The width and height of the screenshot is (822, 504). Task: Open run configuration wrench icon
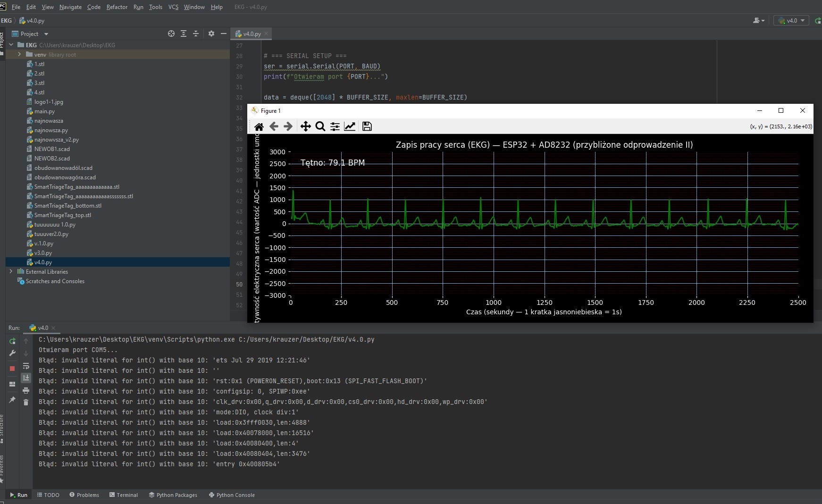[x=12, y=353]
